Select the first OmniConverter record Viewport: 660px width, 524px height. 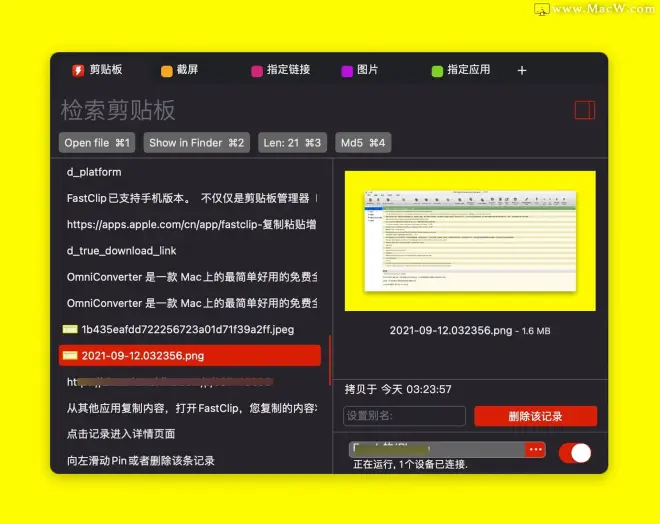pos(190,277)
